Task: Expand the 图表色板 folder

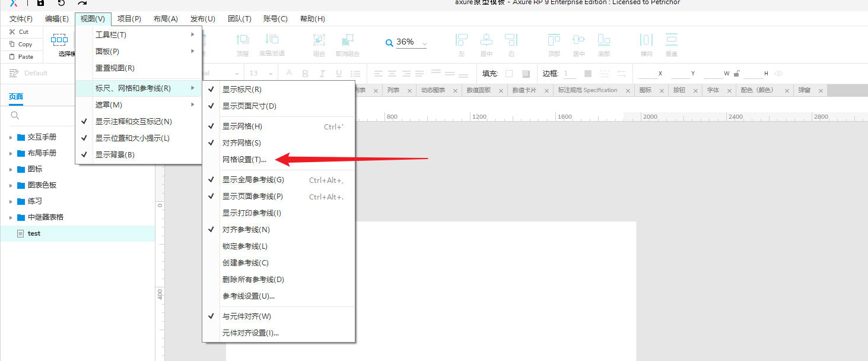Action: 11,185
